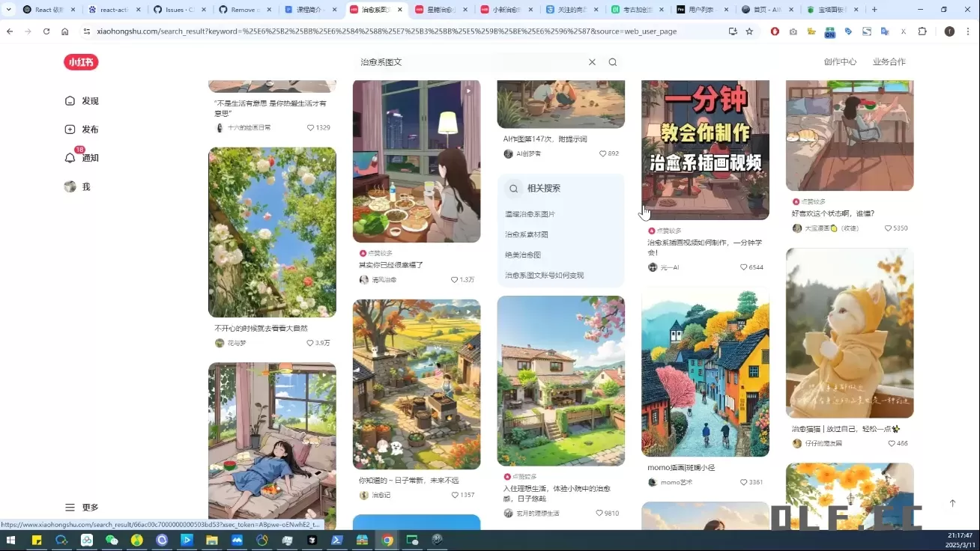The height and width of the screenshot is (551, 980).
Task: Open 业务合作 at top right
Action: [x=889, y=62]
